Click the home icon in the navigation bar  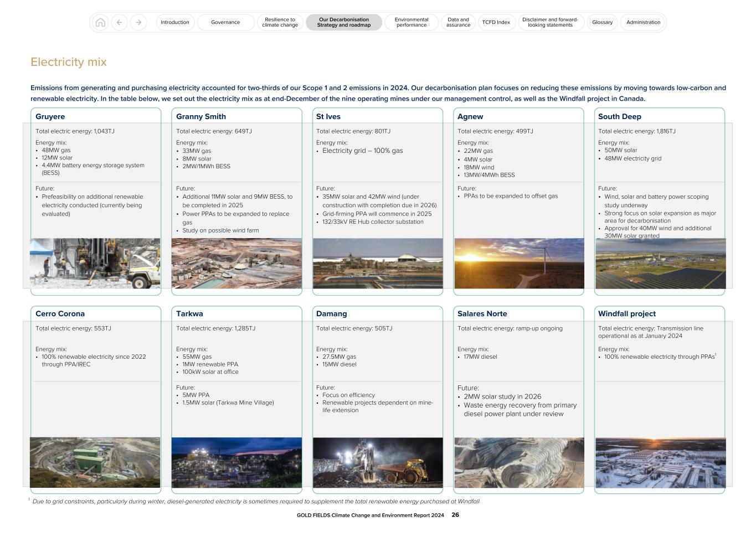pyautogui.click(x=101, y=22)
